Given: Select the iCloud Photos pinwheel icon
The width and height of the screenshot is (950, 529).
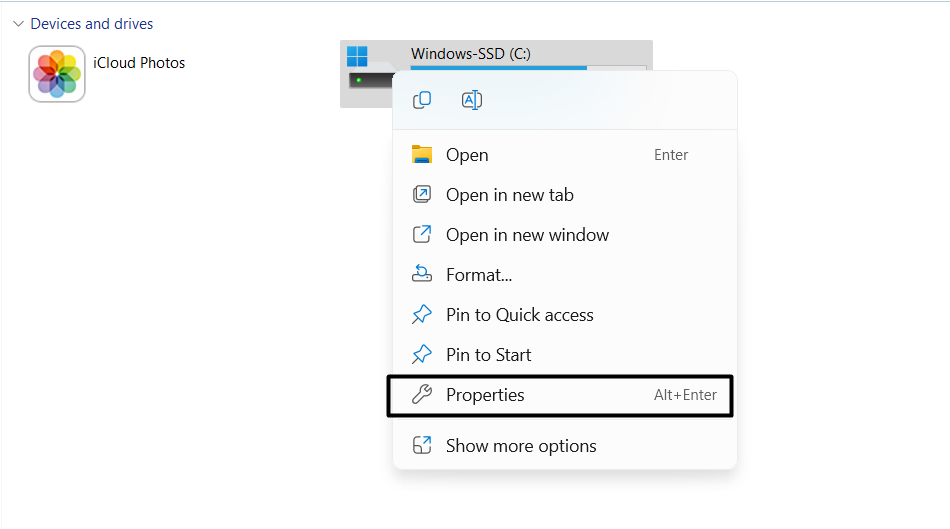Looking at the screenshot, I should [x=57, y=74].
